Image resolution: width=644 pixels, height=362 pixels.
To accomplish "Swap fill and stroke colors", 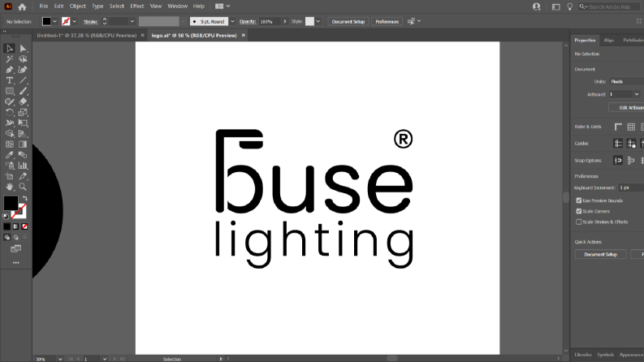I will tap(24, 198).
